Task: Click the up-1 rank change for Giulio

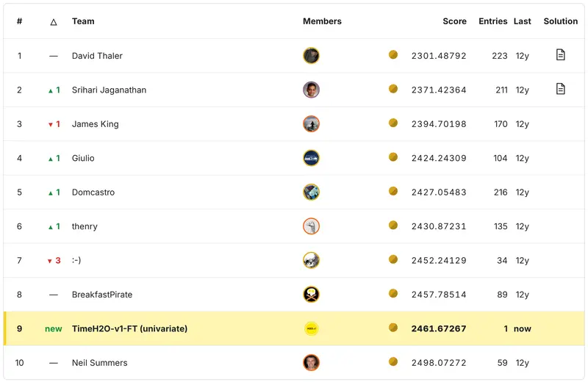Action: (x=54, y=158)
